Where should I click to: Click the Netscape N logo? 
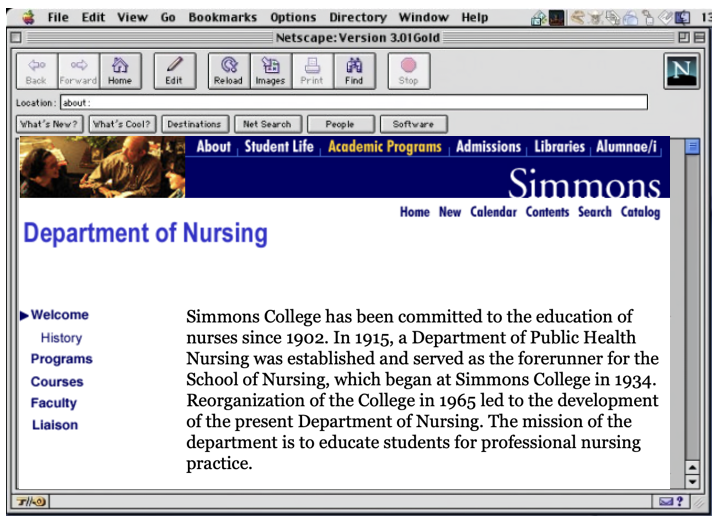[681, 71]
